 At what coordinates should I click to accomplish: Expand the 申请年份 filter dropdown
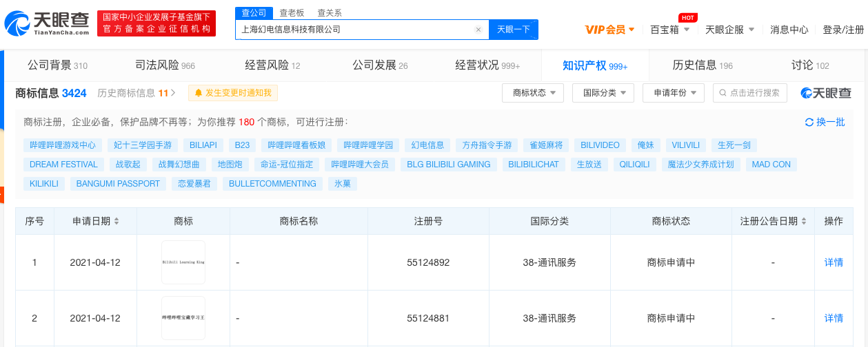[674, 93]
